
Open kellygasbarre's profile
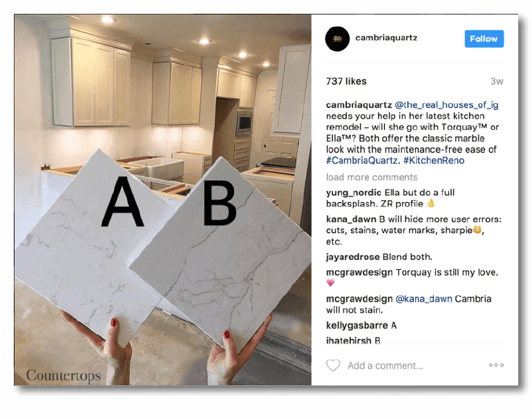(x=357, y=325)
